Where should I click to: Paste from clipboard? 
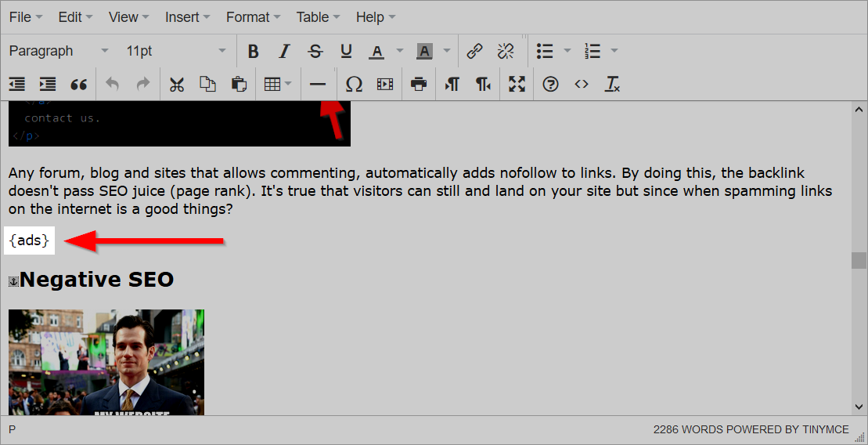pyautogui.click(x=239, y=85)
